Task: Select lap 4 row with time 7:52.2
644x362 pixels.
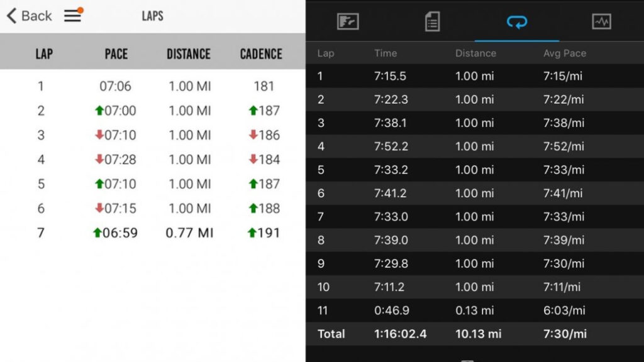Action: (x=475, y=146)
